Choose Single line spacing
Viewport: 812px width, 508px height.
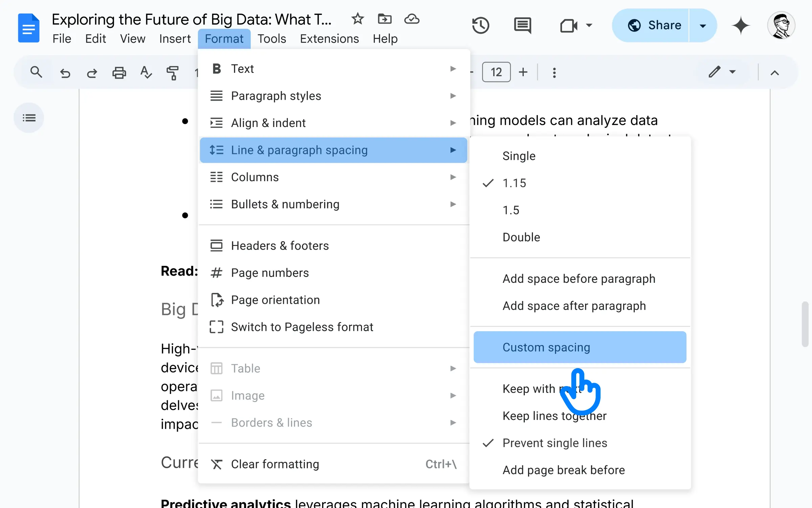coord(580,156)
